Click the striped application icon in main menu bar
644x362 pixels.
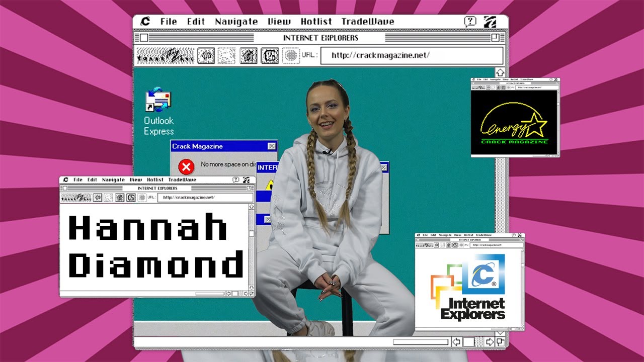pyautogui.click(x=490, y=22)
